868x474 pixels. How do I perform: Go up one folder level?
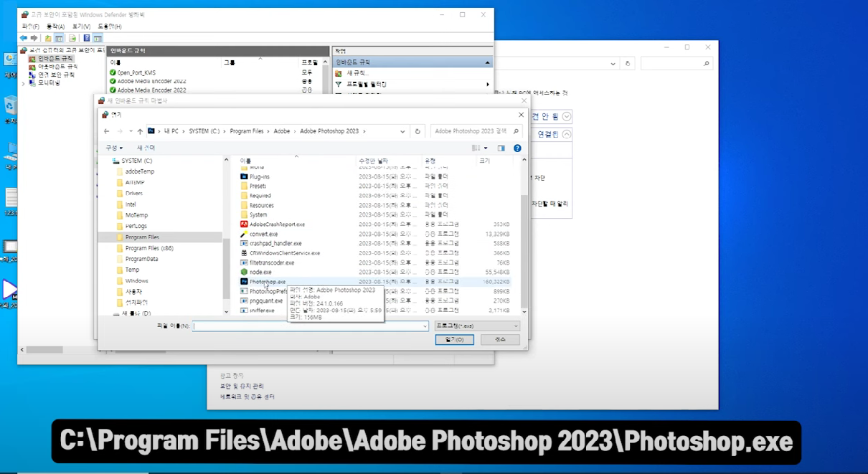pos(140,131)
